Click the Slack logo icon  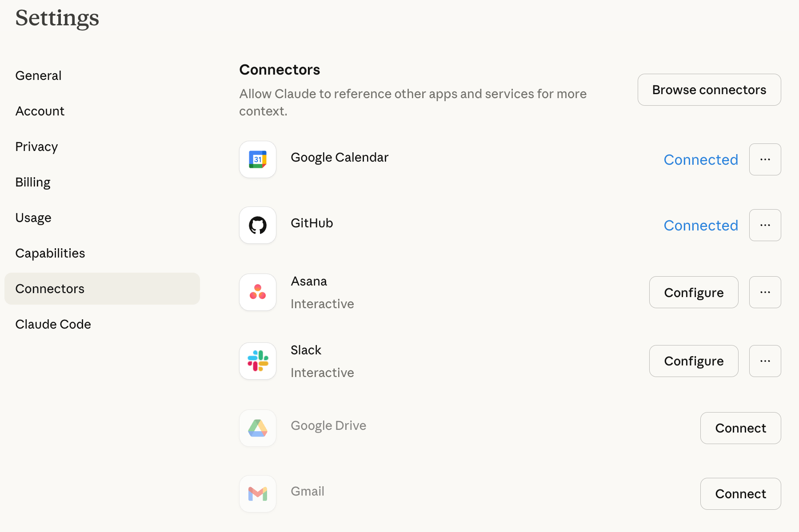(258, 361)
